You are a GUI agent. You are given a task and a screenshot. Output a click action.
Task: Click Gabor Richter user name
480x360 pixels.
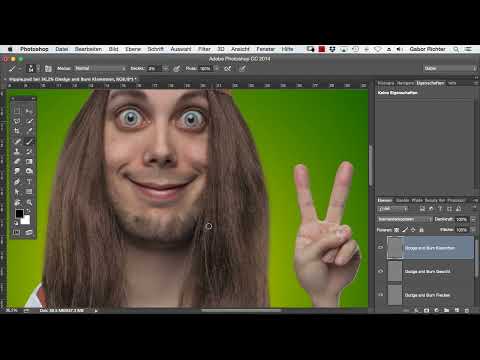pos(428,49)
